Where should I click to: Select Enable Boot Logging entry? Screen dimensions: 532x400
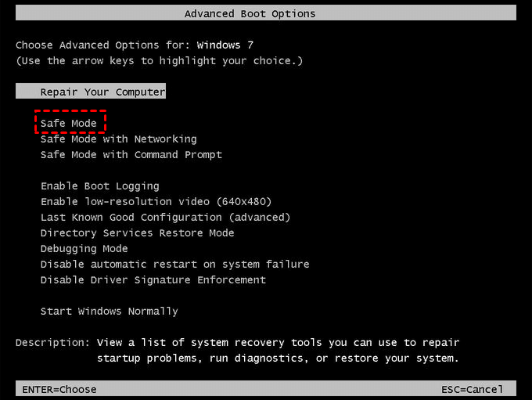pyautogui.click(x=99, y=186)
